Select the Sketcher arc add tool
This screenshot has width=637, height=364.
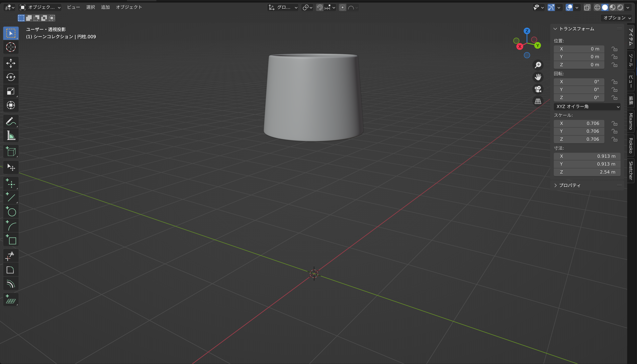tap(11, 225)
